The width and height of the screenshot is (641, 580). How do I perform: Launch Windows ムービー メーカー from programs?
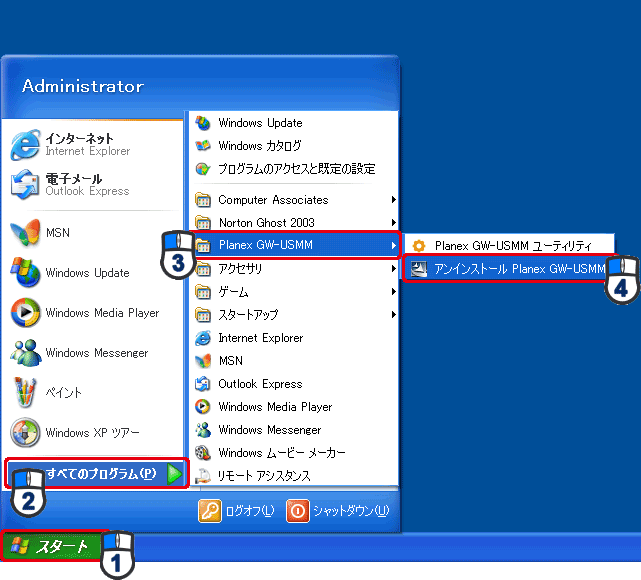(x=295, y=452)
